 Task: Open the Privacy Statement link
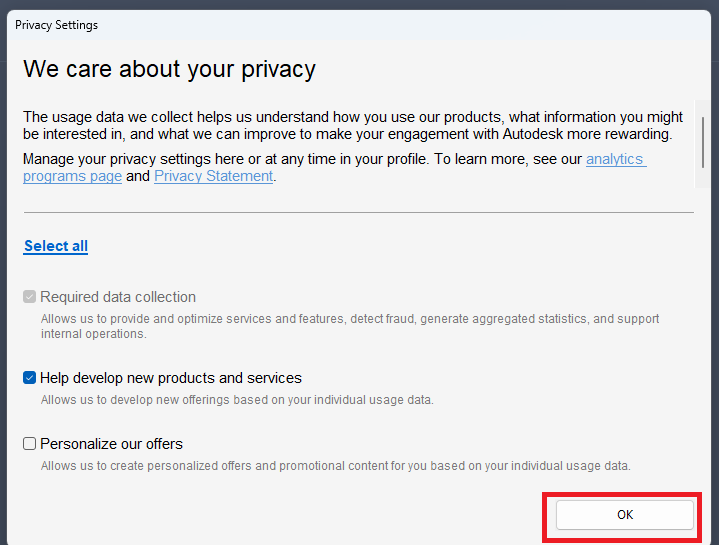(x=213, y=176)
